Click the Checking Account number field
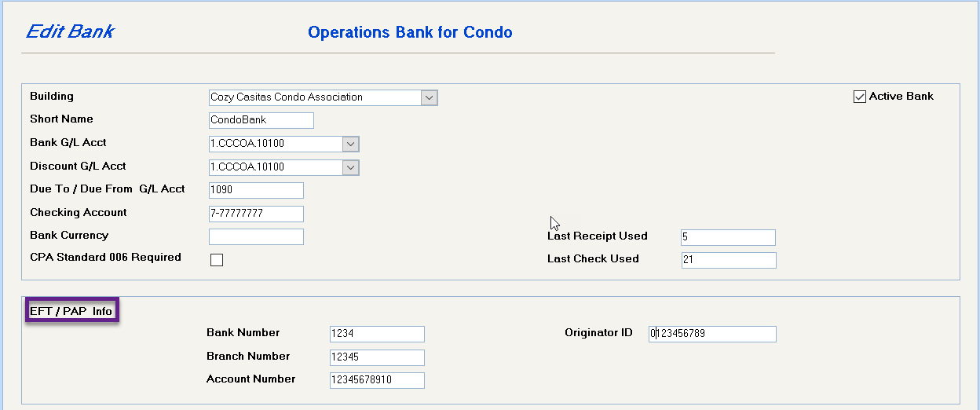 [256, 214]
